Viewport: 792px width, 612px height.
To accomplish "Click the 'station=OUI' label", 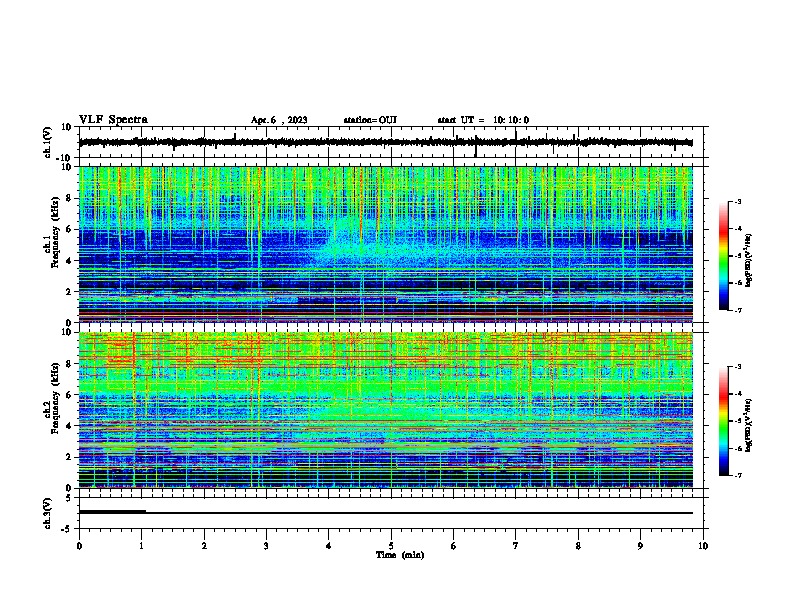I will coord(370,120).
